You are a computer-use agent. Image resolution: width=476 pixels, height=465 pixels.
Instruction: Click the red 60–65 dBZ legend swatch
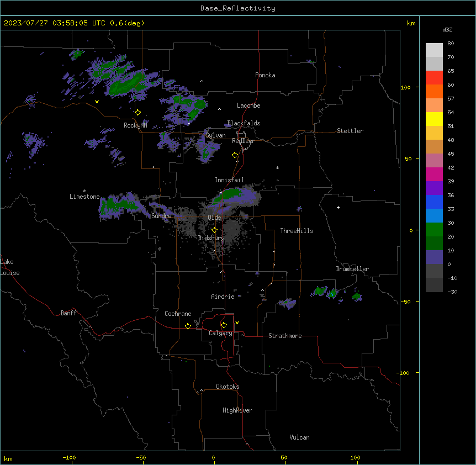pos(434,78)
